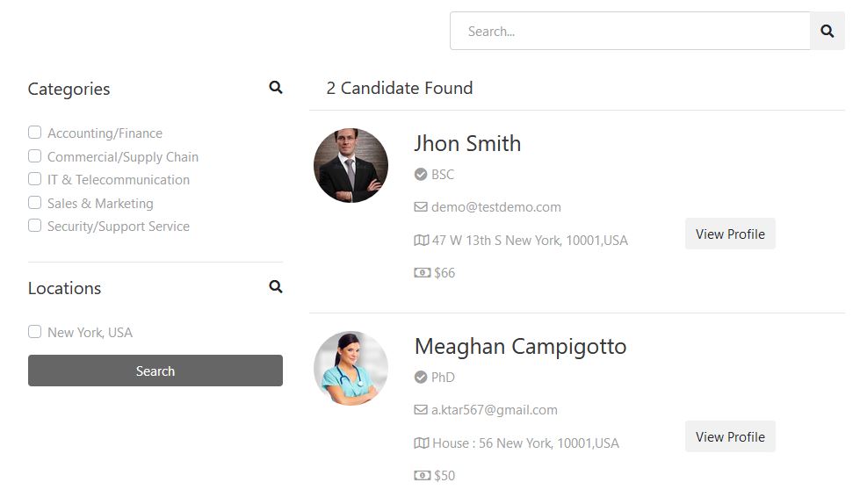Image resolution: width=853 pixels, height=504 pixels.
Task: Open Meaghan Campigotto's View Profile button
Action: pyautogui.click(x=730, y=436)
